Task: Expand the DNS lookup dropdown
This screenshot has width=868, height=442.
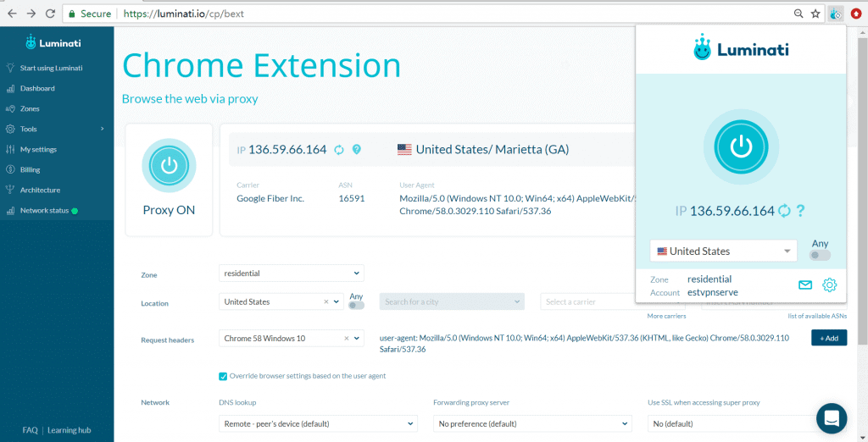Action: pyautogui.click(x=318, y=423)
